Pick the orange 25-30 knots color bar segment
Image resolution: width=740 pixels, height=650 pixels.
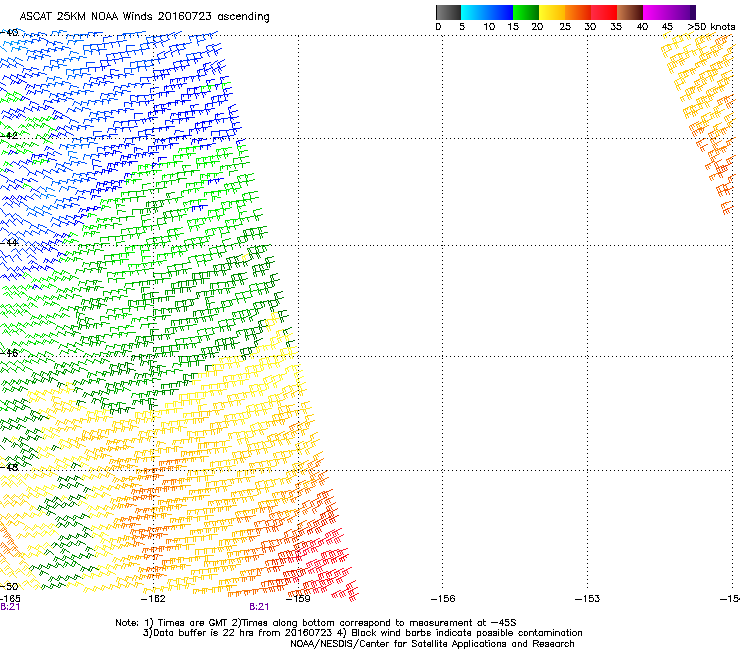click(x=578, y=12)
